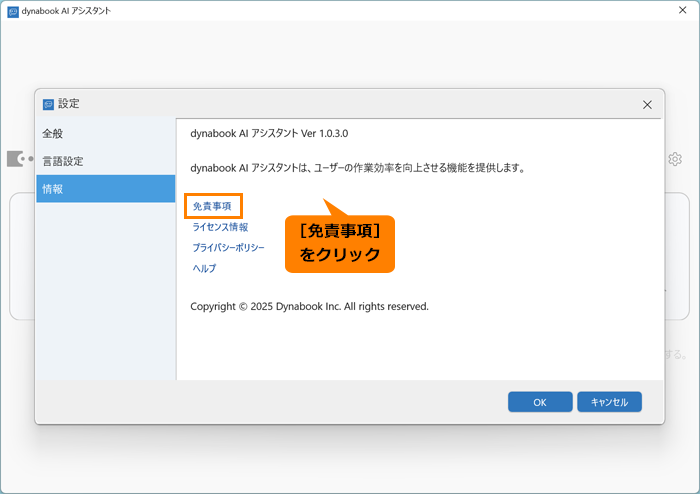The width and height of the screenshot is (700, 494).
Task: Click the version text Ver 1.0.3.0
Action: click(x=324, y=133)
